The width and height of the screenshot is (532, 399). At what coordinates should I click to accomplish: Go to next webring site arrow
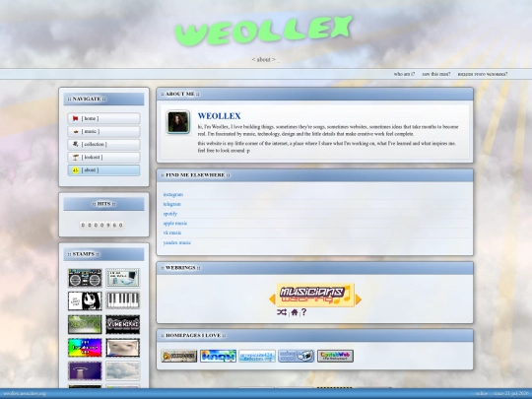(x=359, y=299)
